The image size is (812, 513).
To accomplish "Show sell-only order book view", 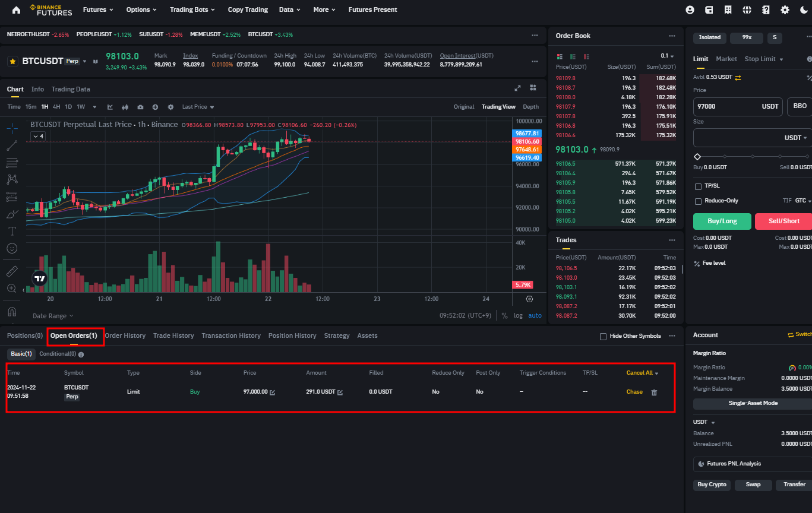I will point(586,56).
